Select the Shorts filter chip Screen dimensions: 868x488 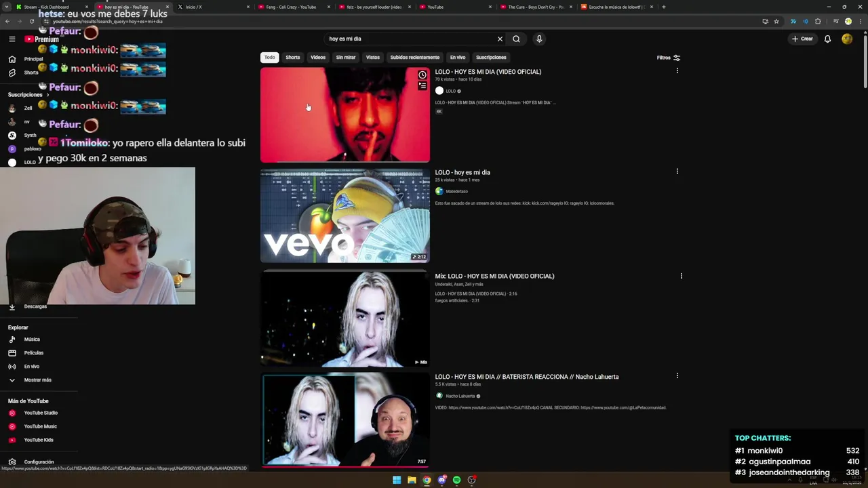293,58
